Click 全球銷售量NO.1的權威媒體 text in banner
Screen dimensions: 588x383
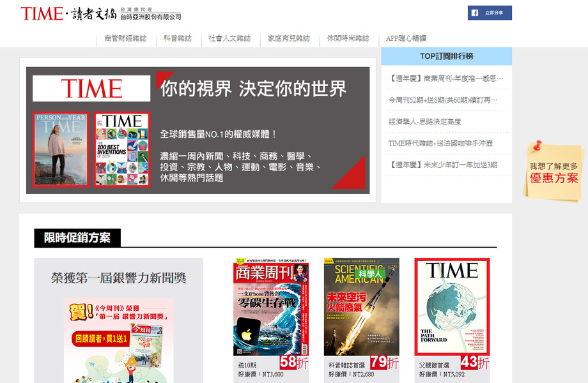coord(218,134)
